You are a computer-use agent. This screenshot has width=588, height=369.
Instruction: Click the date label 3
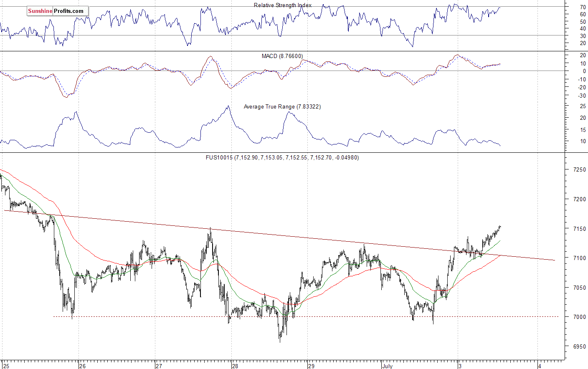tap(460, 366)
